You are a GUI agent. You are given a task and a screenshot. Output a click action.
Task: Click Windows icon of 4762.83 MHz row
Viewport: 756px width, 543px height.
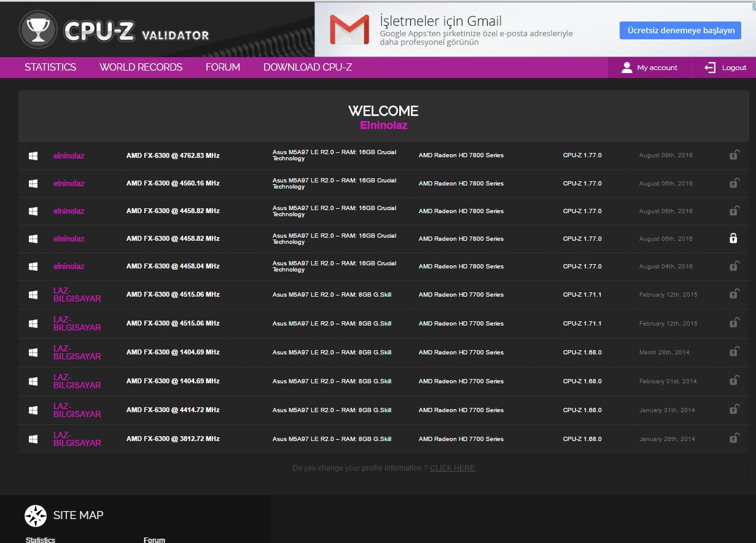(x=33, y=156)
